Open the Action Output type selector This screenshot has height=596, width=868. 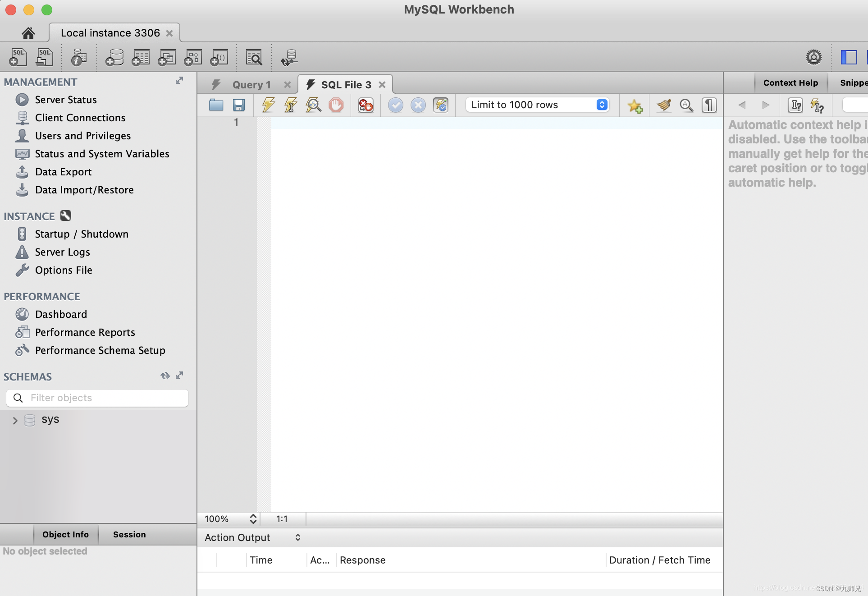(x=253, y=537)
